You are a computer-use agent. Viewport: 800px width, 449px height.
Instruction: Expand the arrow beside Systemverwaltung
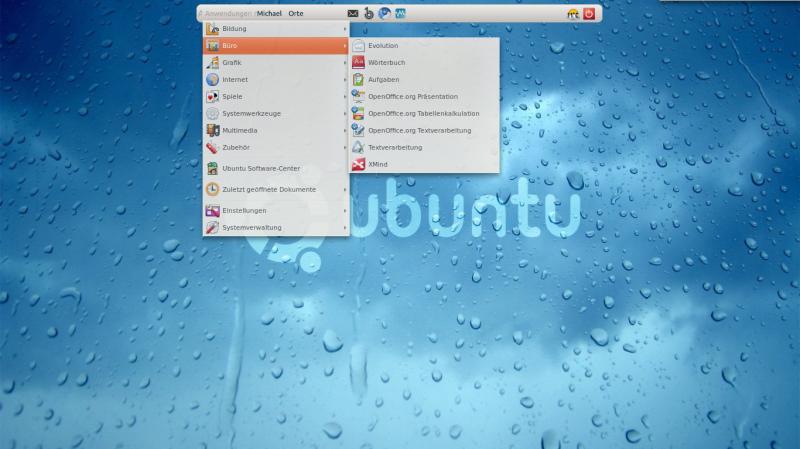click(x=345, y=228)
